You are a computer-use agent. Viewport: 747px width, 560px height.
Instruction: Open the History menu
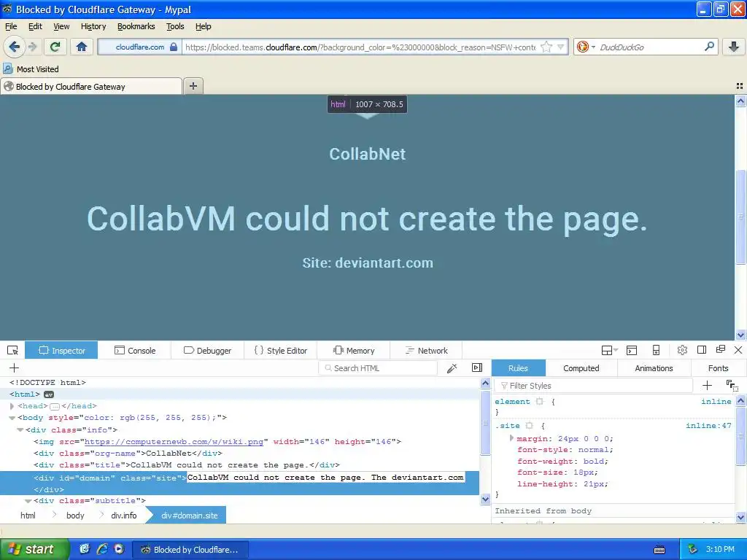(x=93, y=26)
